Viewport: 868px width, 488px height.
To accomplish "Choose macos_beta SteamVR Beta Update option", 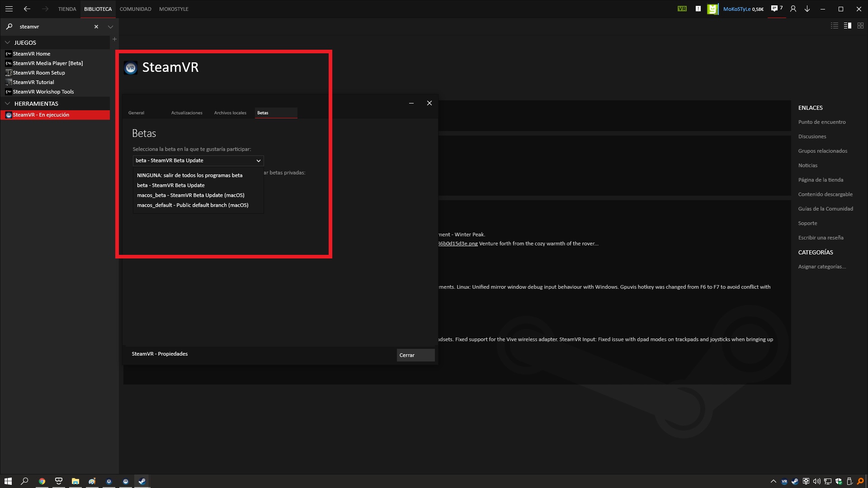I will tap(190, 195).
